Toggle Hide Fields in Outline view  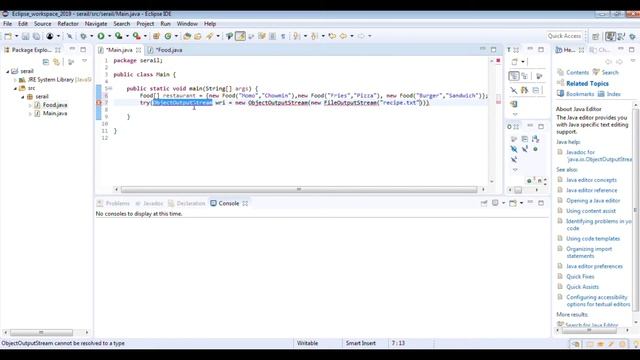[x=514, y=149]
